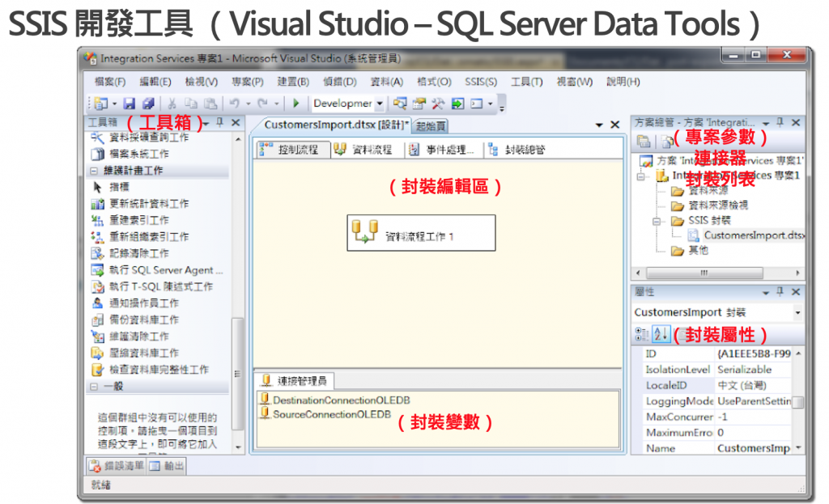Select CustomersImport.dtsx in Solution Explorer
Viewport: 829px width, 504px height.
[746, 235]
